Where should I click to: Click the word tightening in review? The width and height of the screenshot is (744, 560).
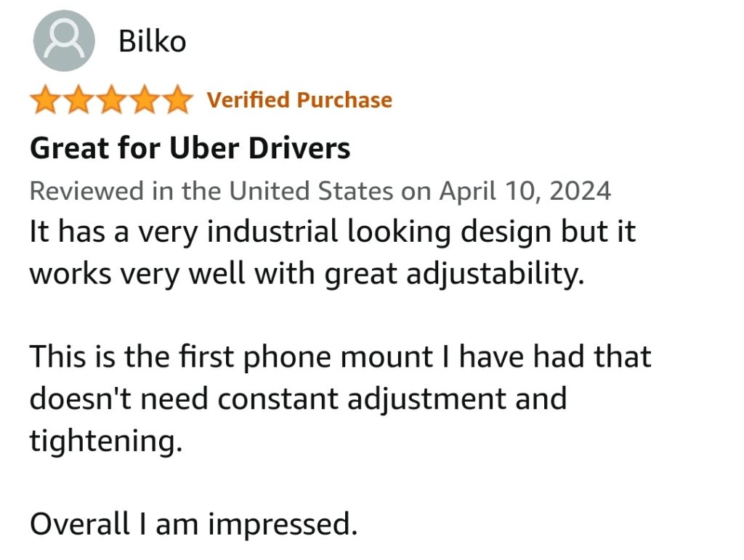tap(106, 441)
